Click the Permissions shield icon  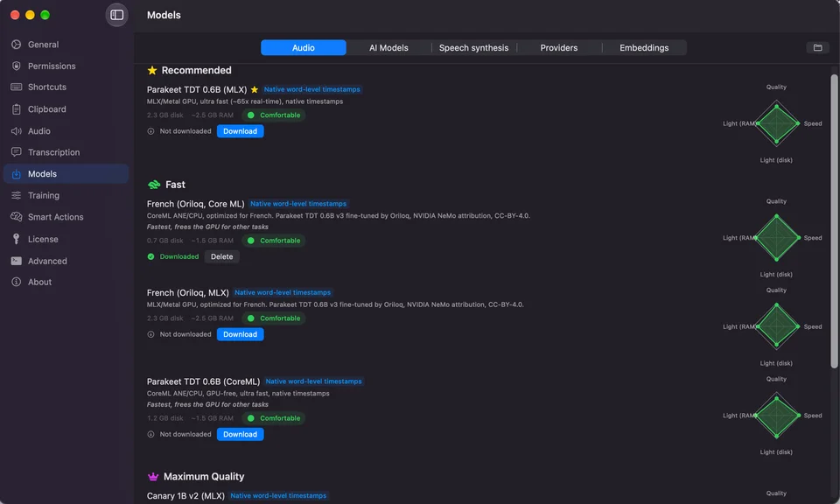tap(16, 66)
